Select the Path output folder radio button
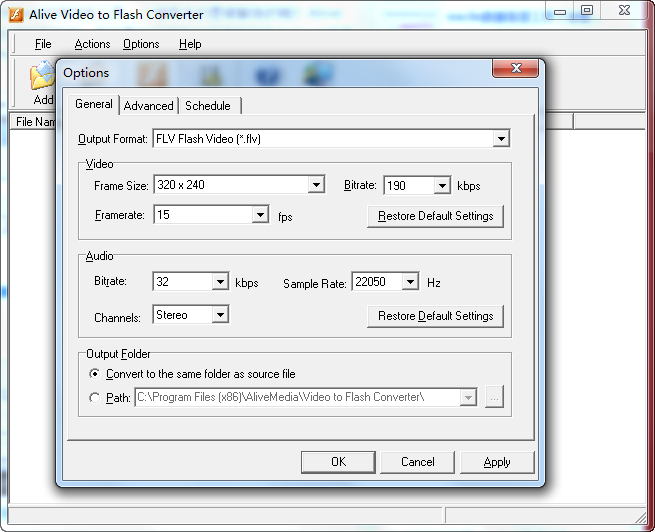 pyautogui.click(x=95, y=398)
